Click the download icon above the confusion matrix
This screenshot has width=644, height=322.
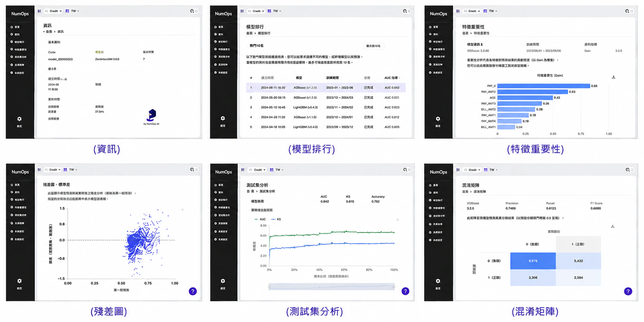612,226
